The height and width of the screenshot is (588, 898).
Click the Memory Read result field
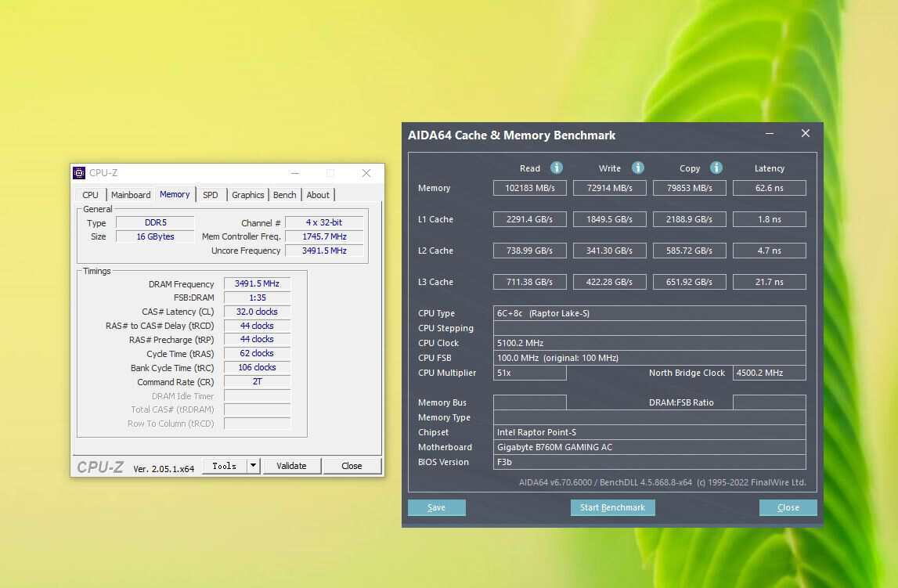[529, 188]
